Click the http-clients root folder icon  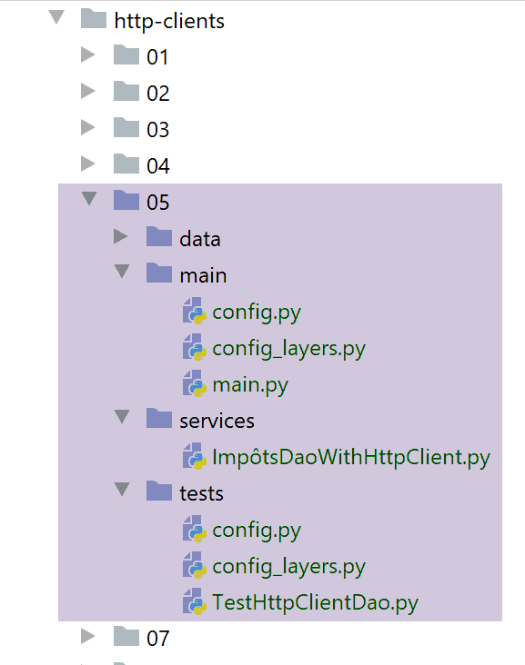[93, 19]
